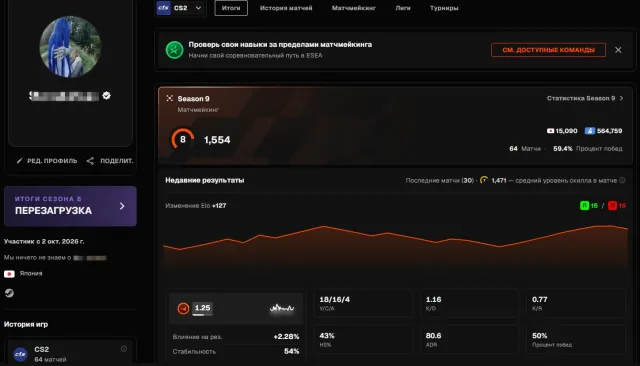This screenshot has height=366, width=640.
Task: Click the Season 9 crossed swords icon
Action: 169,98
